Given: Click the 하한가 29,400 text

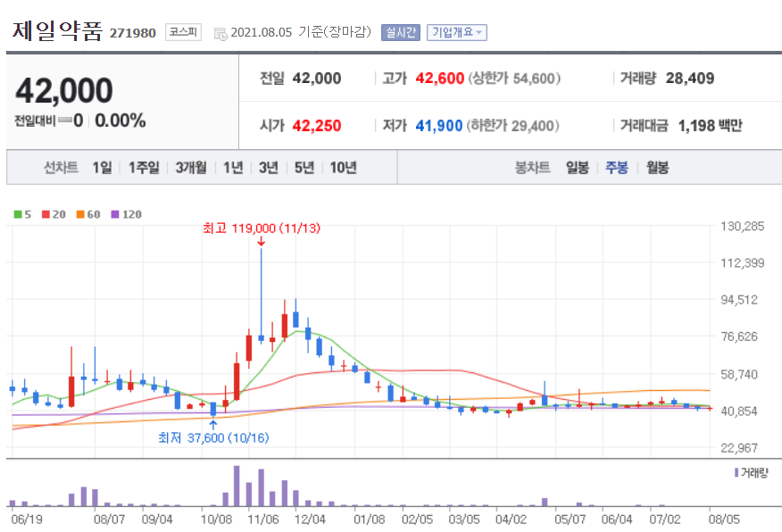Looking at the screenshot, I should [x=512, y=126].
